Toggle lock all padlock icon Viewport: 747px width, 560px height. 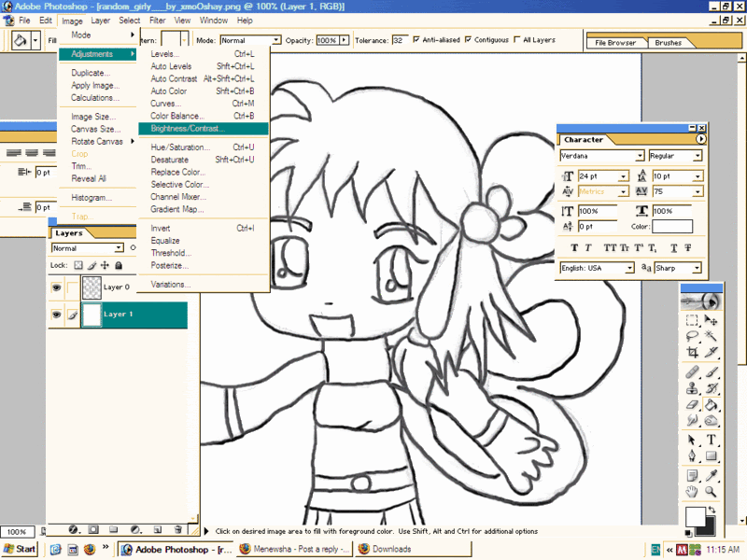pyautogui.click(x=119, y=265)
